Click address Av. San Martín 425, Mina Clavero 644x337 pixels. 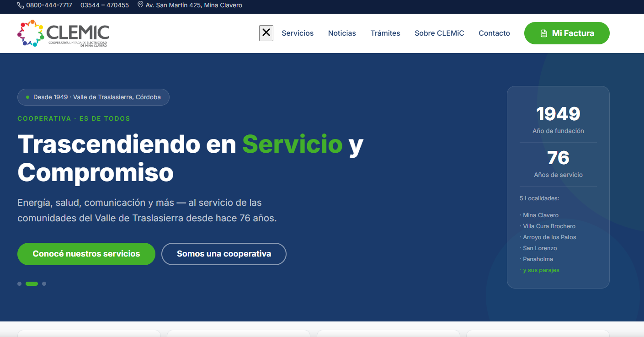(x=194, y=5)
